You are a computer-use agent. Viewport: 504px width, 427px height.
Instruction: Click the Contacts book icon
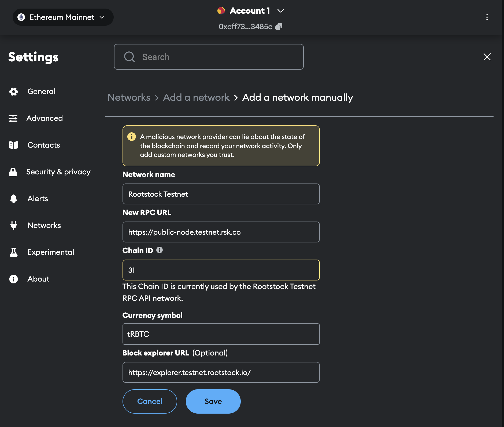tap(13, 145)
